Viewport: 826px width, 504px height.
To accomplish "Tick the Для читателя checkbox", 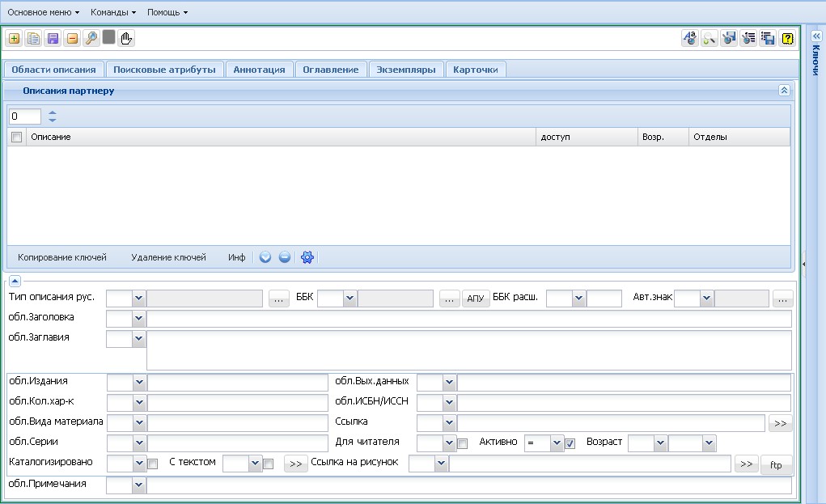I will (x=463, y=444).
